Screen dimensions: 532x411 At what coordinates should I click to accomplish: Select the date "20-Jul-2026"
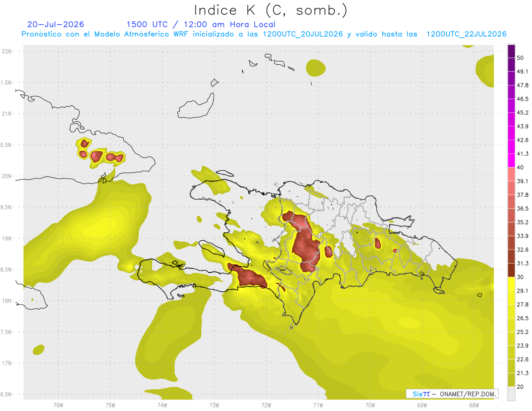[x=55, y=24]
